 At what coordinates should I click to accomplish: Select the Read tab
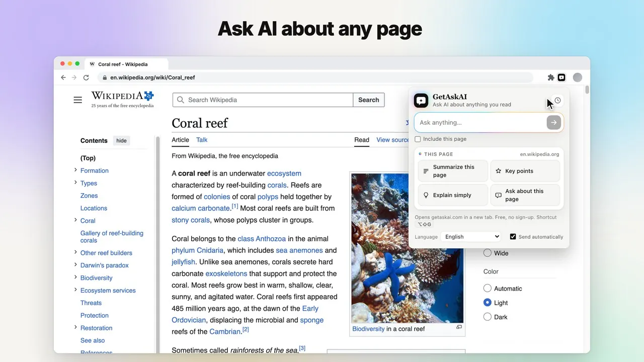point(362,140)
